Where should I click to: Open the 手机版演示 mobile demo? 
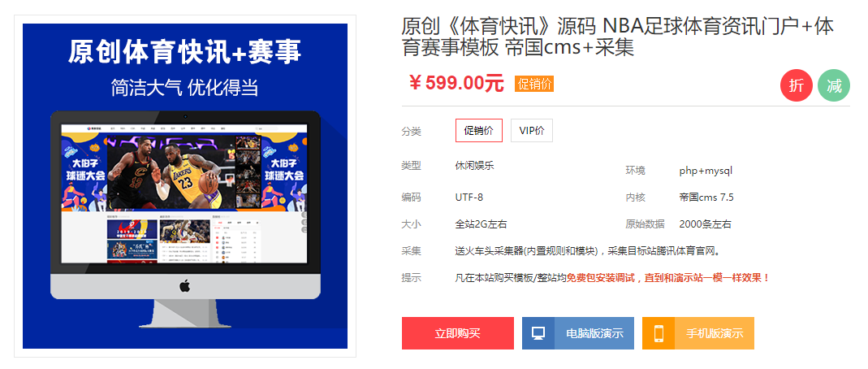pos(698,333)
